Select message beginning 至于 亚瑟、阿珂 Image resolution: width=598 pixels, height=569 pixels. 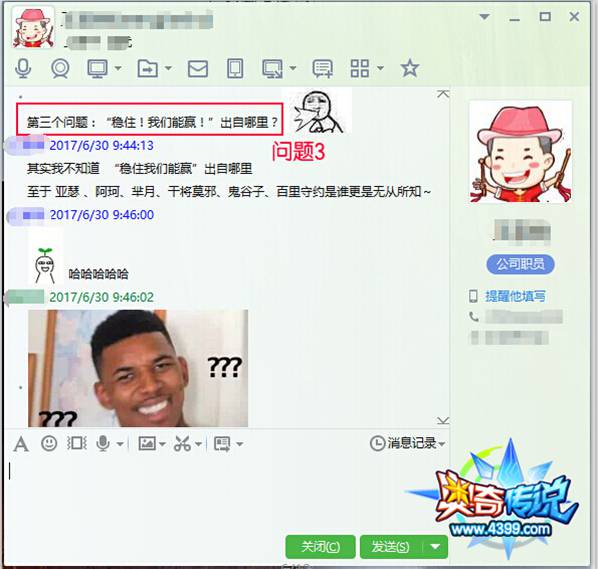point(229,191)
